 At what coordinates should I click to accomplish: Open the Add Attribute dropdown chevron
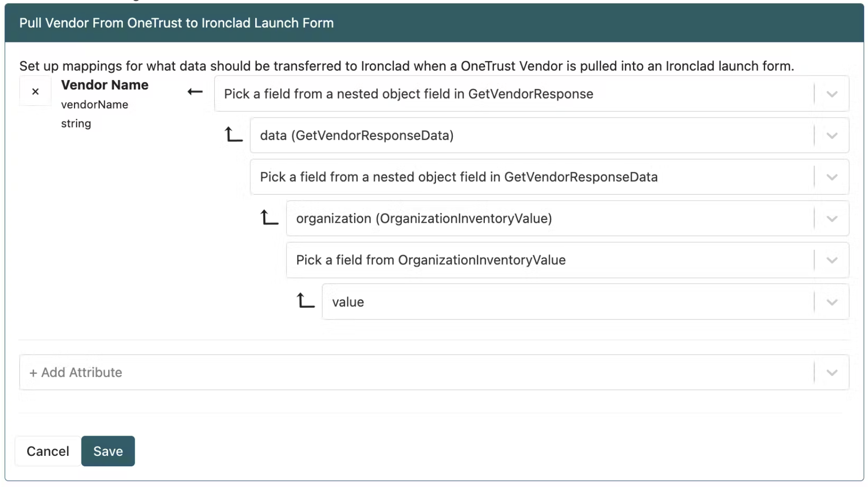pyautogui.click(x=832, y=372)
